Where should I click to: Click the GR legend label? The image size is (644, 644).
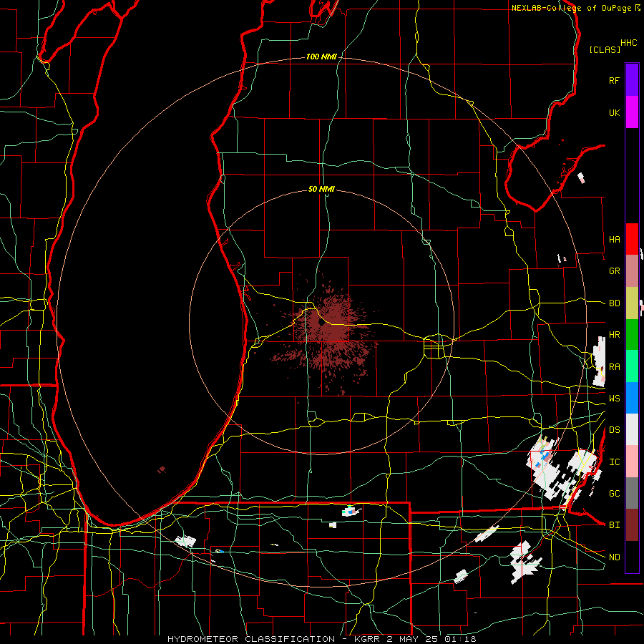point(614,271)
